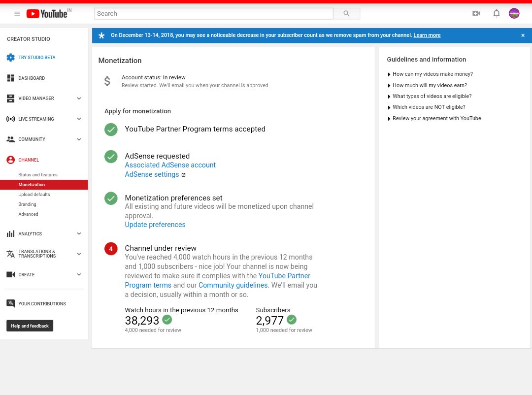The image size is (532, 395).
Task: Click the YouTube logo
Action: pos(47,14)
